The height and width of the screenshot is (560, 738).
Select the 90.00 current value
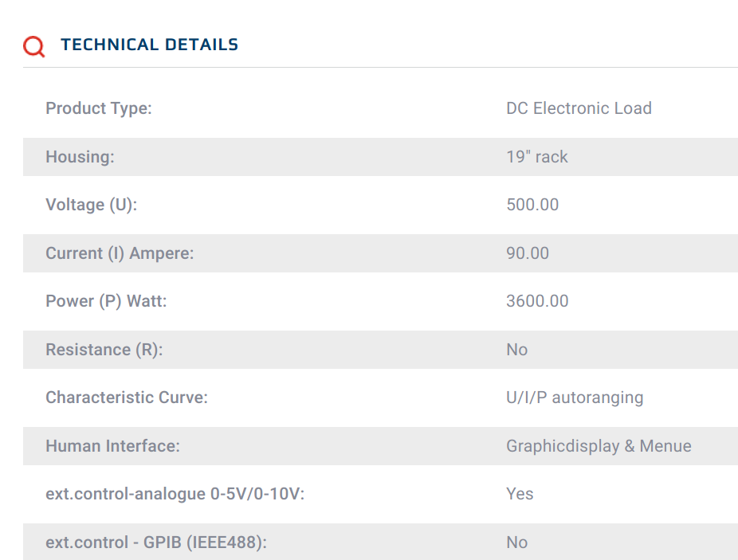pos(528,253)
